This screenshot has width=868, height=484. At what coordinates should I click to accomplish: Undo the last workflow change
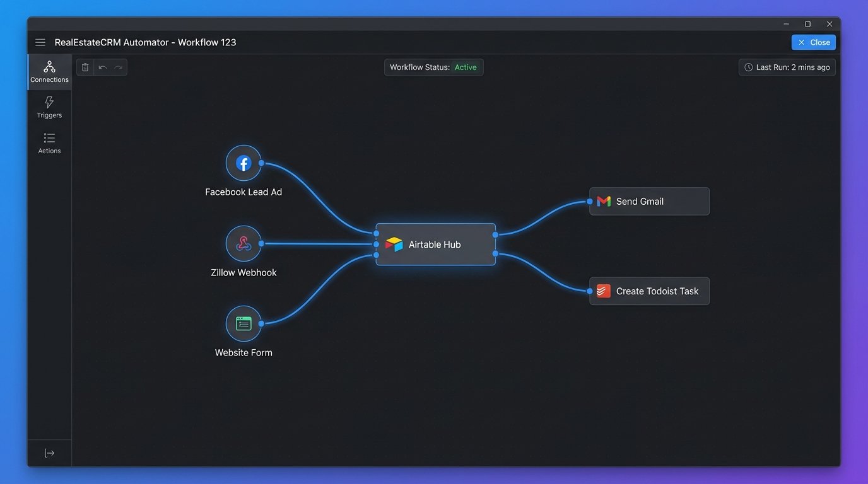103,67
